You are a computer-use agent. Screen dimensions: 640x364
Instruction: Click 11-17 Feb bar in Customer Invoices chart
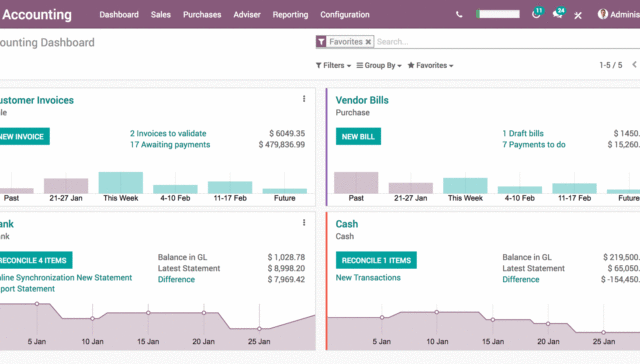(x=230, y=187)
